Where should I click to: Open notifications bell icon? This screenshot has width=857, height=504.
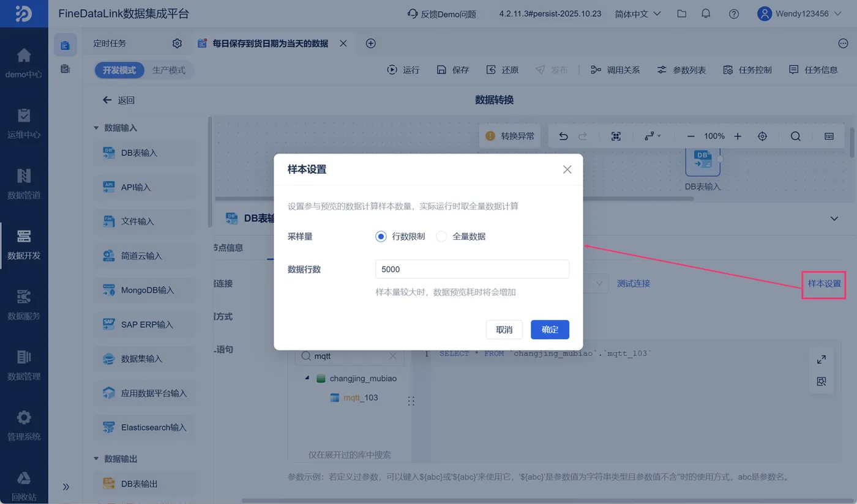pos(706,13)
